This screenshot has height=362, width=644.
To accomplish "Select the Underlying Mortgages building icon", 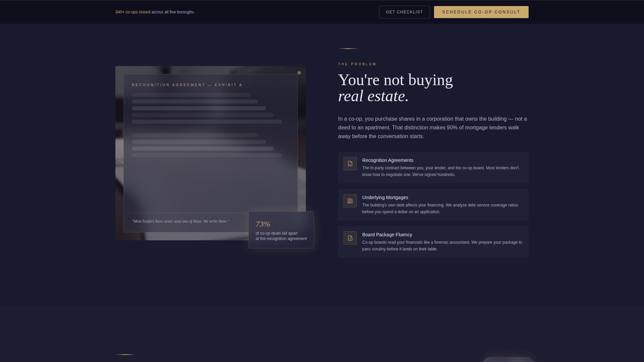I will coord(350,201).
